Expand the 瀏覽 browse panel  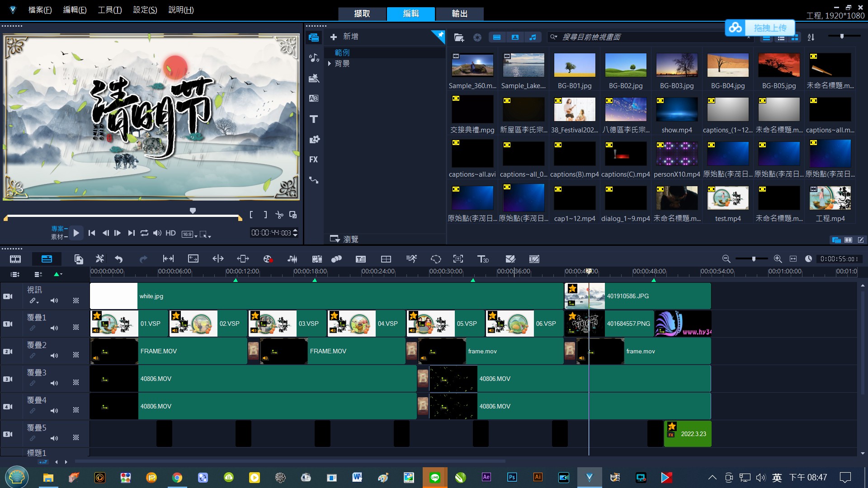(344, 239)
